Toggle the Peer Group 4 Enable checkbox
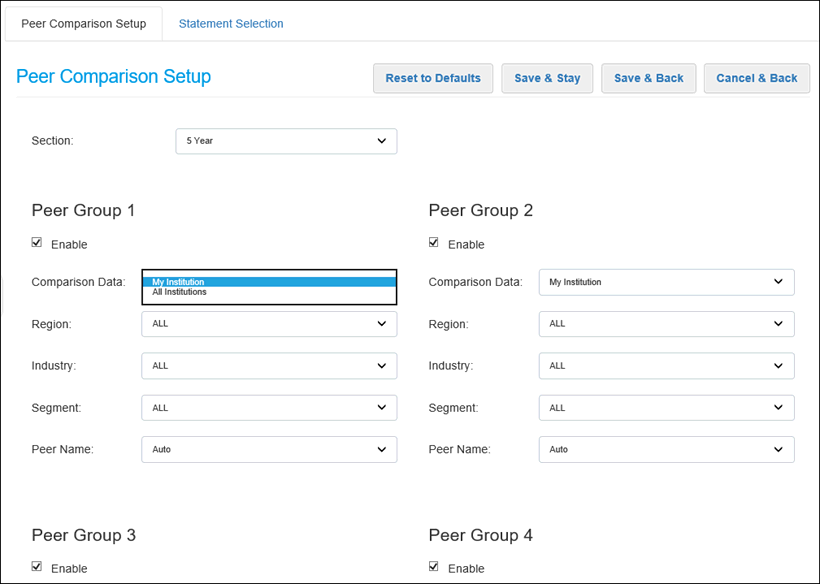The height and width of the screenshot is (584, 820). click(434, 566)
